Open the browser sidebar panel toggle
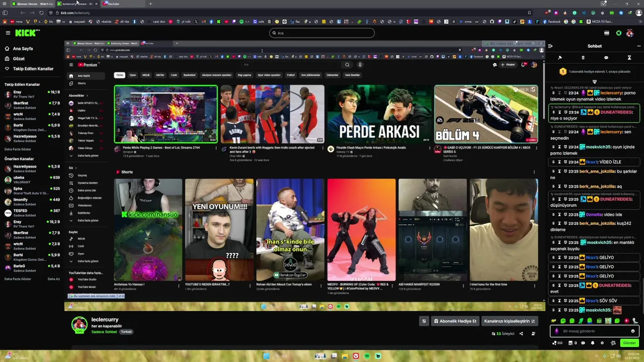This screenshot has height=362, width=644. [5, 13]
